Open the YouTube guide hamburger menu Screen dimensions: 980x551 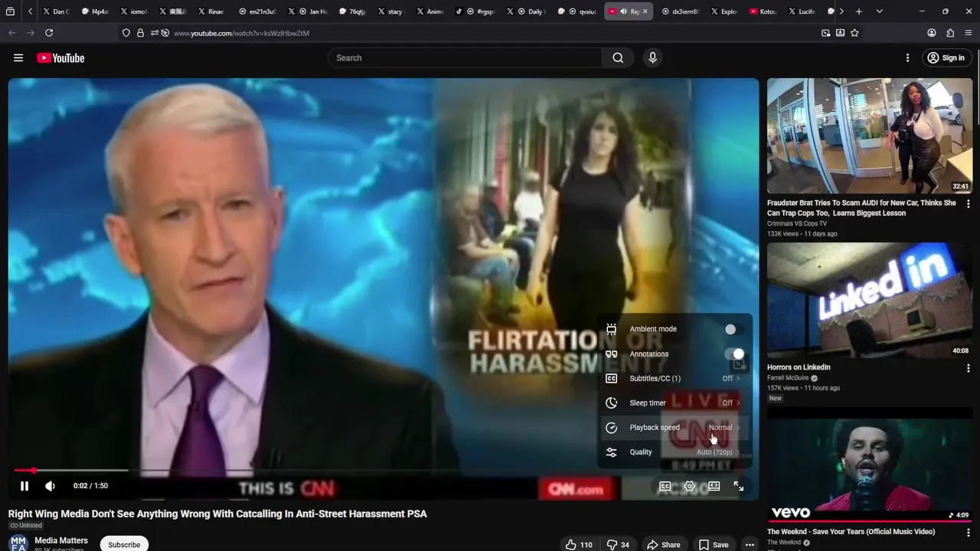pos(18,58)
